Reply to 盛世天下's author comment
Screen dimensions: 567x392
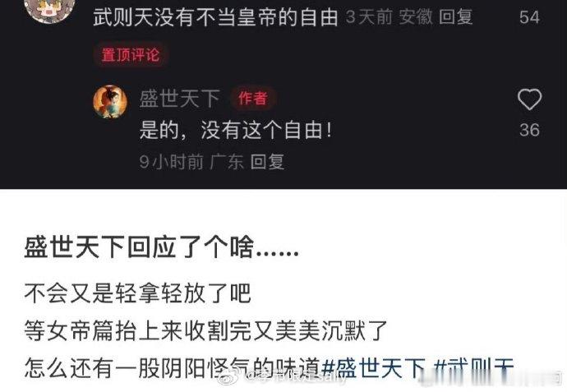[267, 161]
